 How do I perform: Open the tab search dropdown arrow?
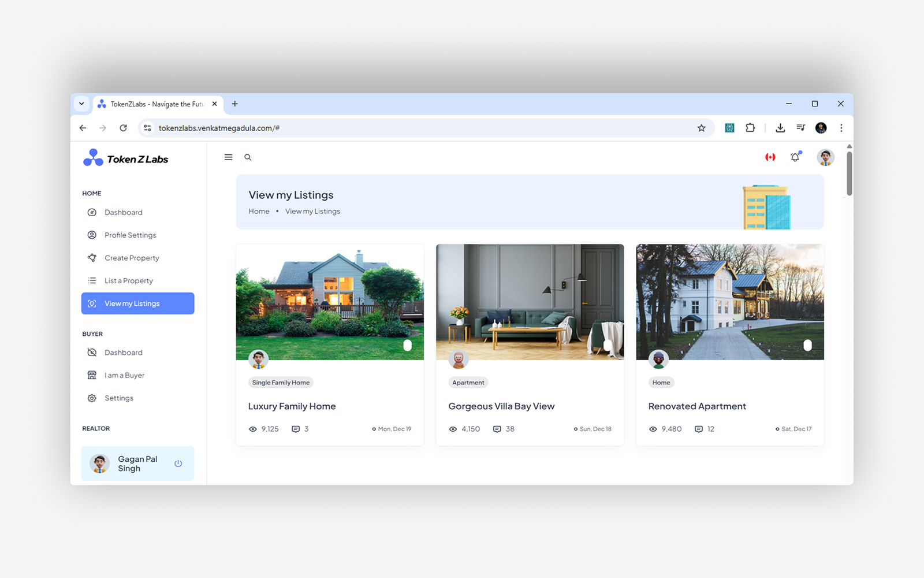tap(81, 104)
